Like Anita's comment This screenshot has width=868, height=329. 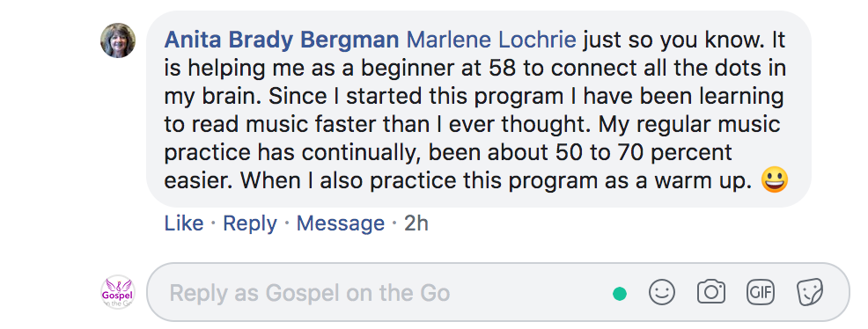click(x=184, y=223)
